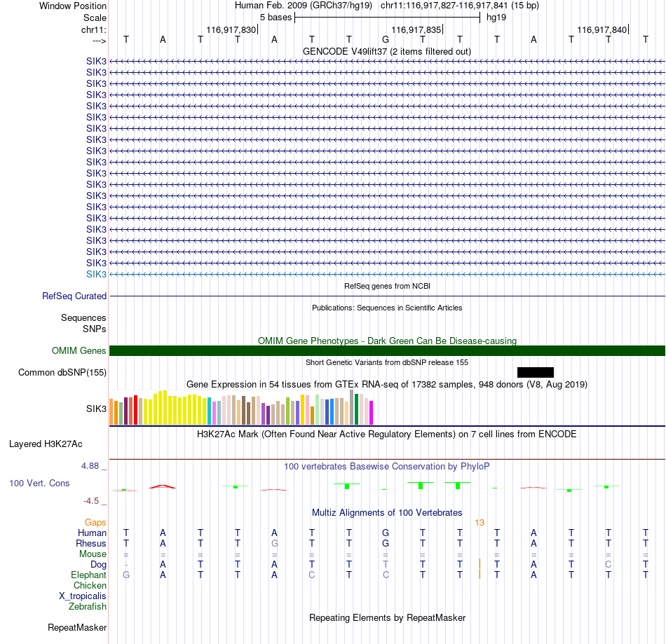Image resolution: width=666 pixels, height=644 pixels.
Task: Click the 4.88 upper scale value
Action: coord(90,466)
